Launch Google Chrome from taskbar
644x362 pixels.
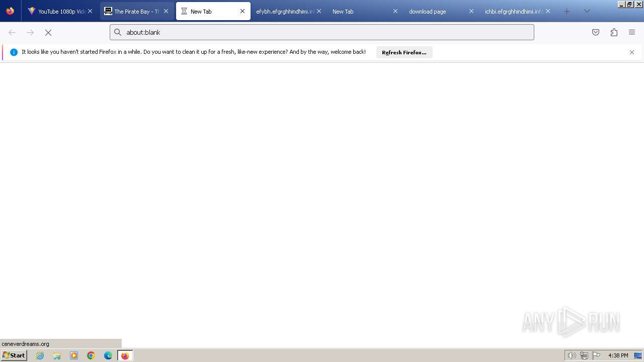point(91,355)
